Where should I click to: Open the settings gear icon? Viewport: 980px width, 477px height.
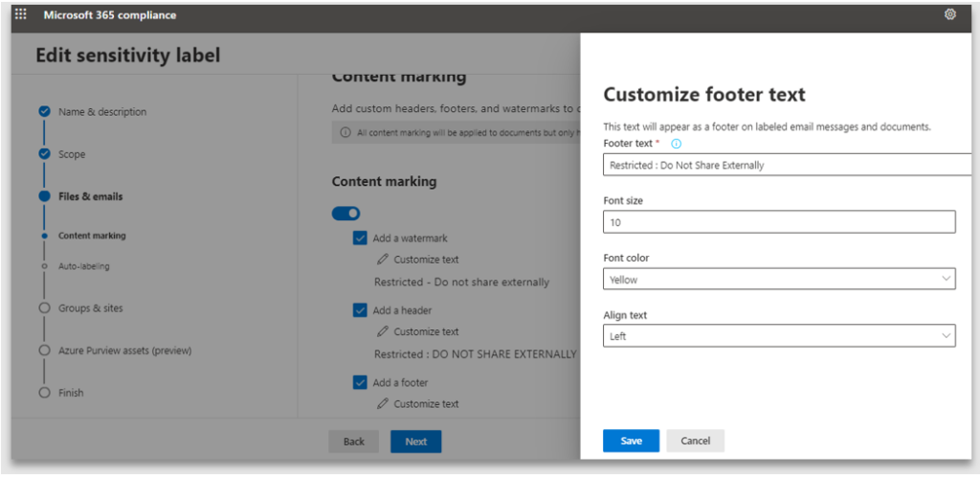(949, 14)
